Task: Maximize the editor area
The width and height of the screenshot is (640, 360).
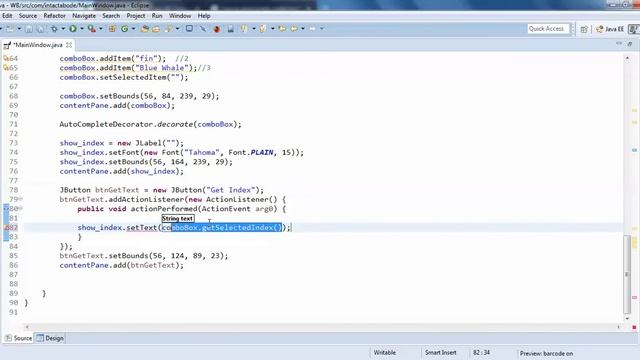Action: (630, 44)
